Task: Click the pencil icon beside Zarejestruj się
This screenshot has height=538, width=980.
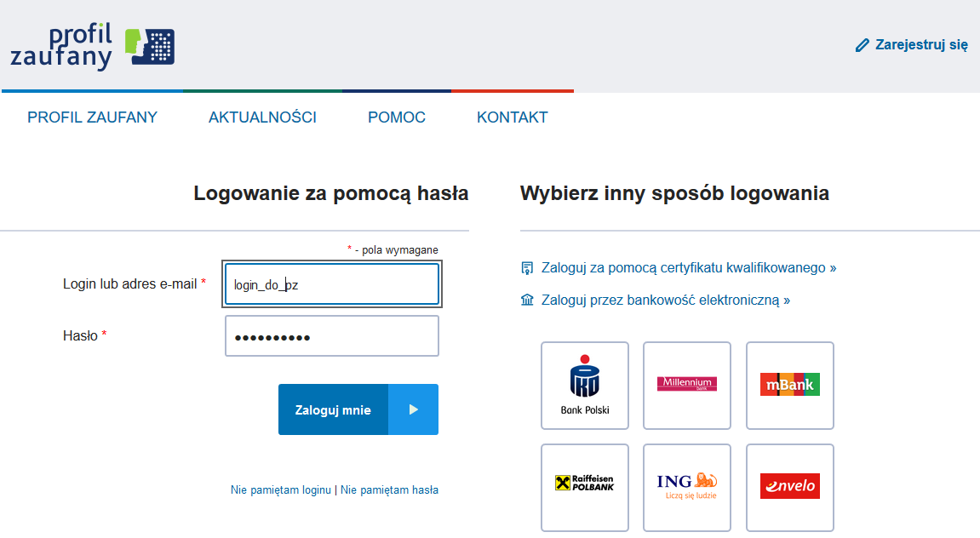Action: click(863, 43)
